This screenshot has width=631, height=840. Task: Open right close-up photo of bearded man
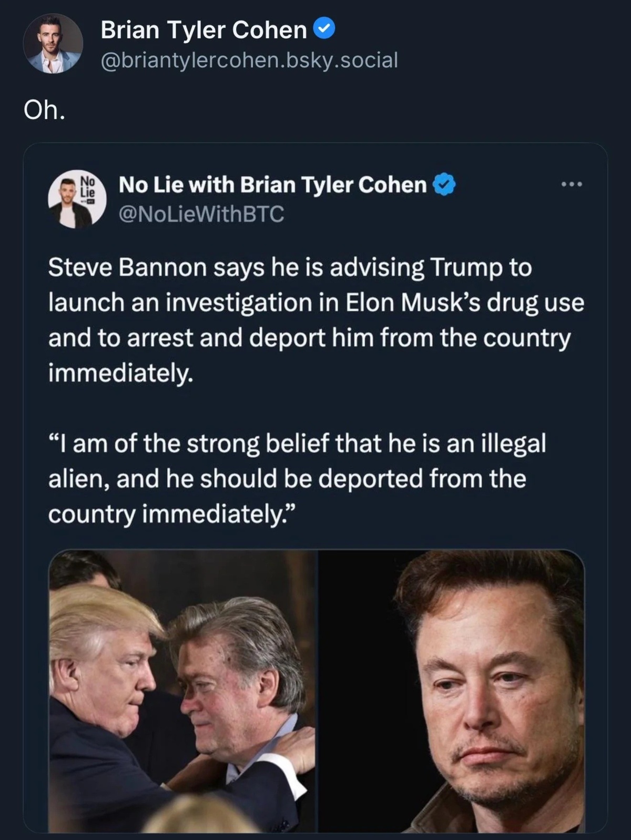pyautogui.click(x=451, y=691)
